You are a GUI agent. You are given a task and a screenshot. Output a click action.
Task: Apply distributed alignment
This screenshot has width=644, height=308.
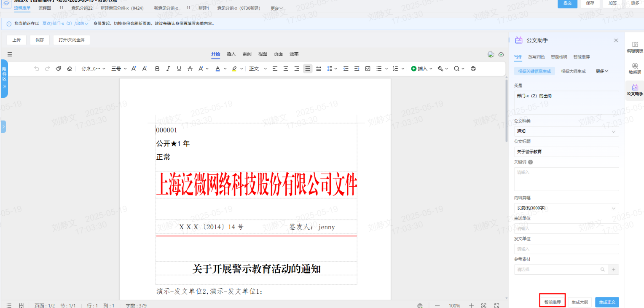(x=319, y=69)
